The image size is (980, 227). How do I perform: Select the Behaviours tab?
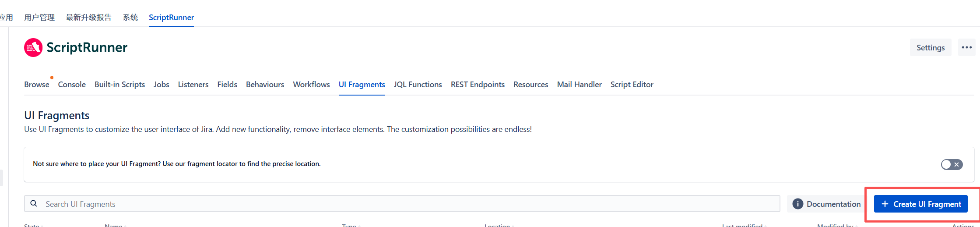click(265, 85)
